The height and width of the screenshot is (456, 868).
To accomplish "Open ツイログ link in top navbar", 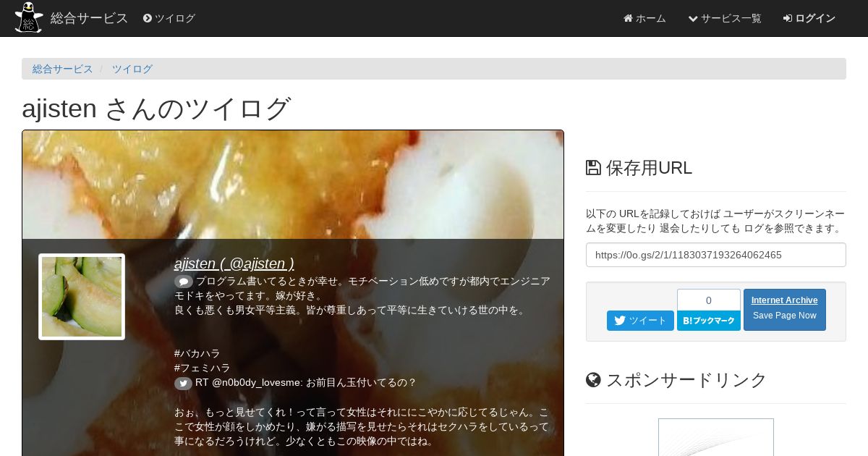I will [169, 18].
